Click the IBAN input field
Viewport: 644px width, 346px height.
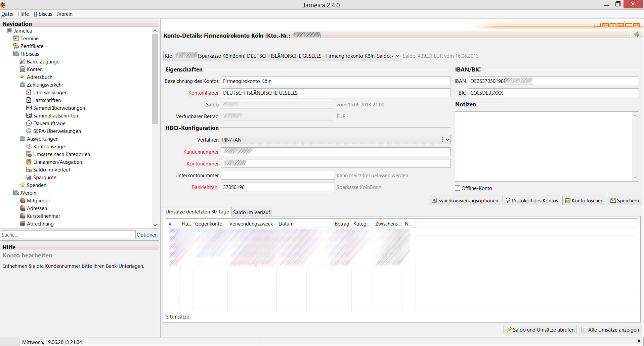553,81
